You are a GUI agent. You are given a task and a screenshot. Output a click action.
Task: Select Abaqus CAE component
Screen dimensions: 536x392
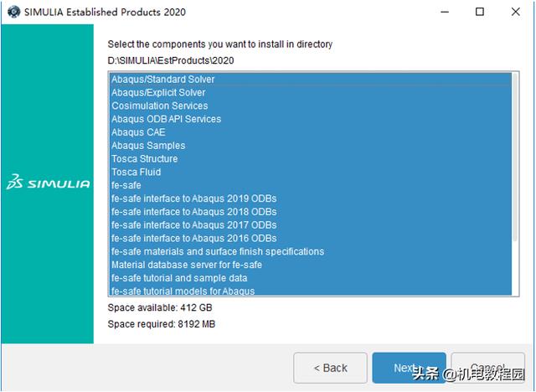point(311,132)
